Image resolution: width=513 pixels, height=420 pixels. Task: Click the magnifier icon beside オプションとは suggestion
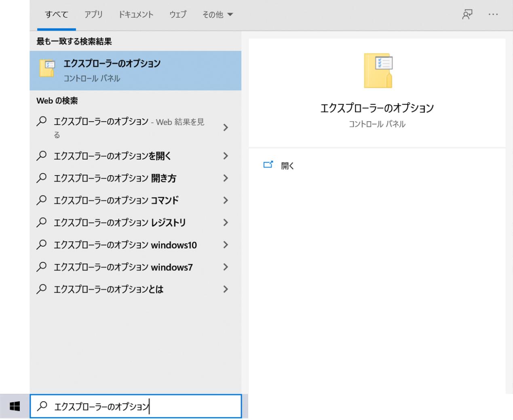pyautogui.click(x=41, y=289)
